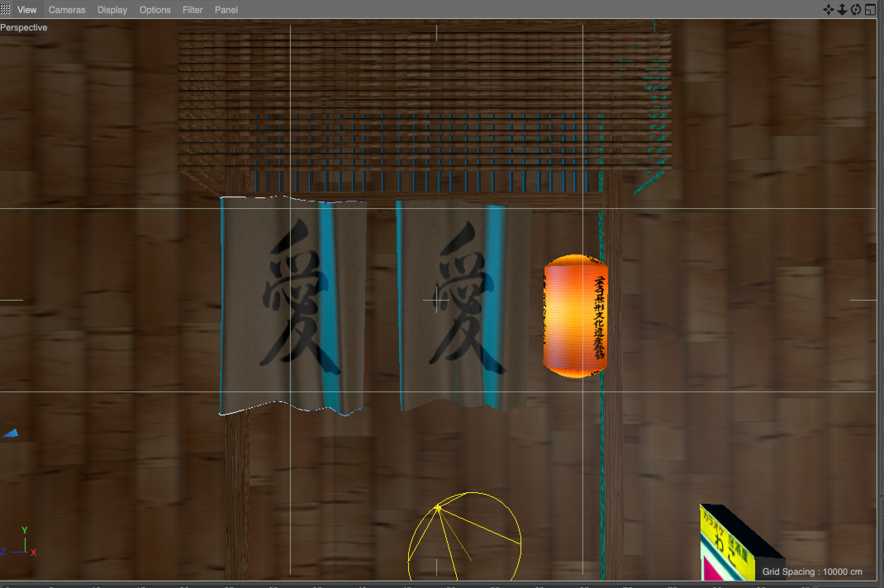
Task: Activate the rotate view icon
Action: (856, 9)
